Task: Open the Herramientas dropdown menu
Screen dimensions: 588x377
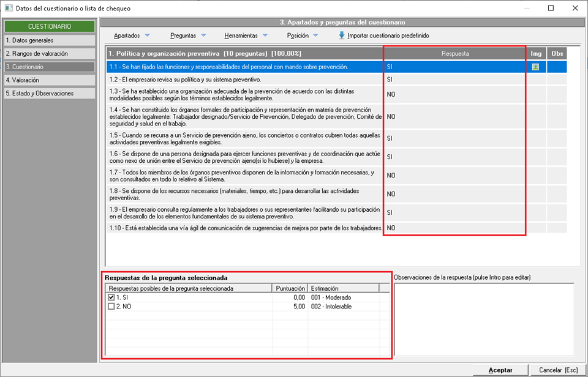Action: coord(245,35)
